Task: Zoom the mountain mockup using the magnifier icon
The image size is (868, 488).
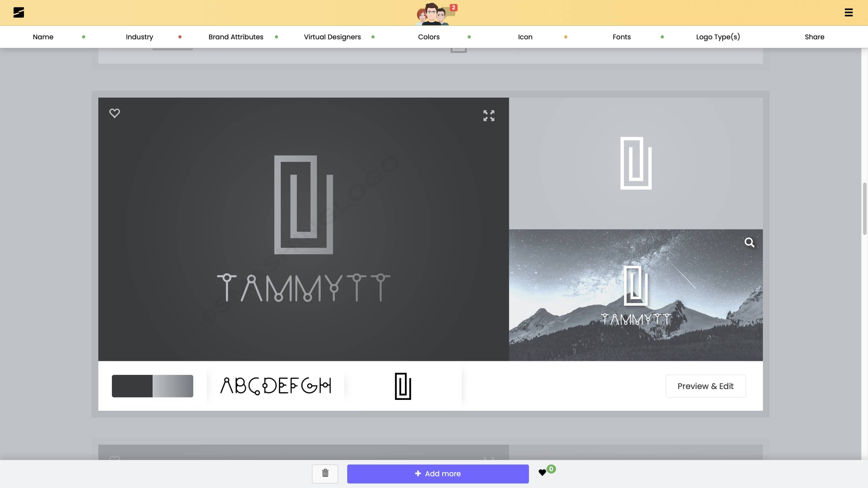Action: click(x=750, y=243)
